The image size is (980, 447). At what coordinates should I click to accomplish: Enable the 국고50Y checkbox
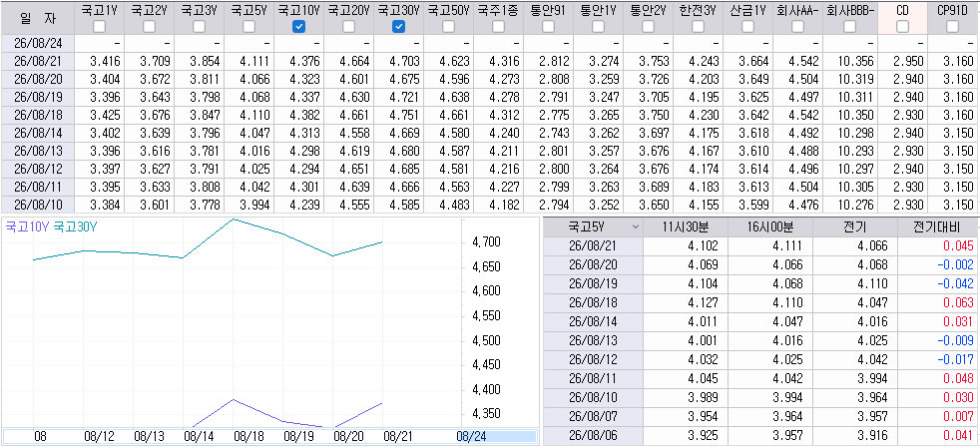point(449,26)
